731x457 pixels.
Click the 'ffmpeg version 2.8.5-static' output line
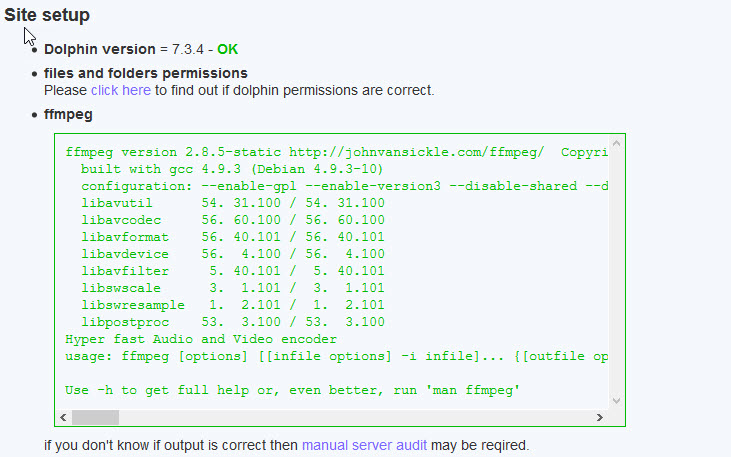point(300,153)
